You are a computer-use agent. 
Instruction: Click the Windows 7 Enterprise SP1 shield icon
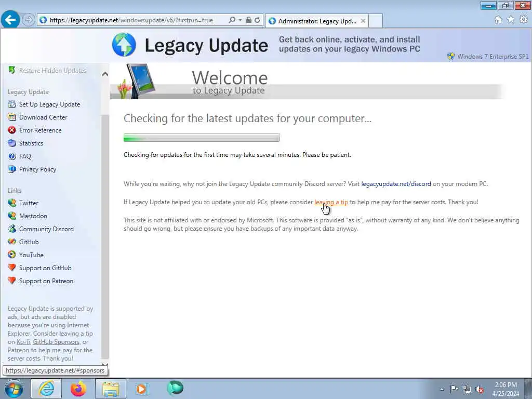click(x=451, y=56)
